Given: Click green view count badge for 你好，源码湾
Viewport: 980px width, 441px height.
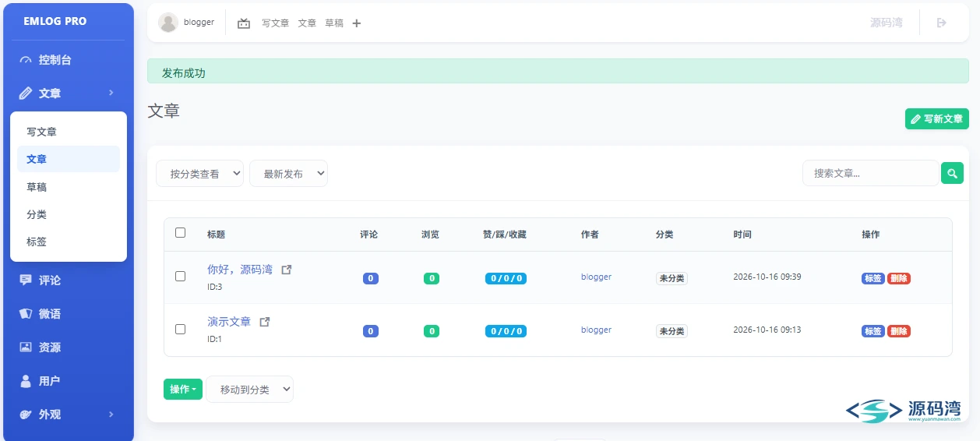Looking at the screenshot, I should tap(432, 278).
